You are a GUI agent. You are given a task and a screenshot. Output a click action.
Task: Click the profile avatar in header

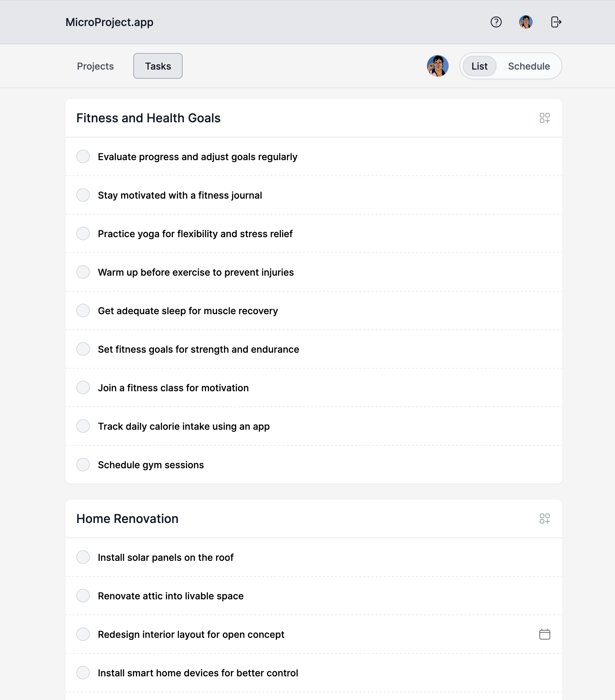(525, 22)
